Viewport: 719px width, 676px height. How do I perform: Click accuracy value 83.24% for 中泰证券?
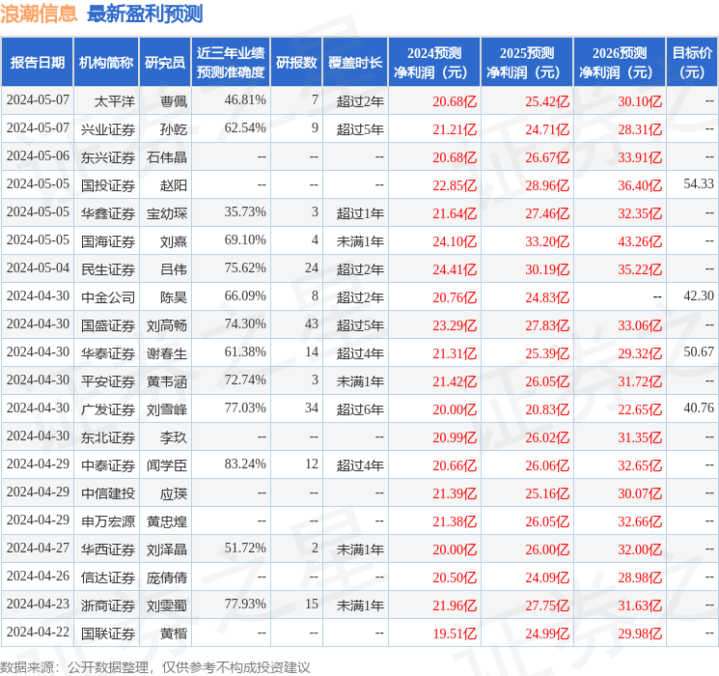coord(245,464)
